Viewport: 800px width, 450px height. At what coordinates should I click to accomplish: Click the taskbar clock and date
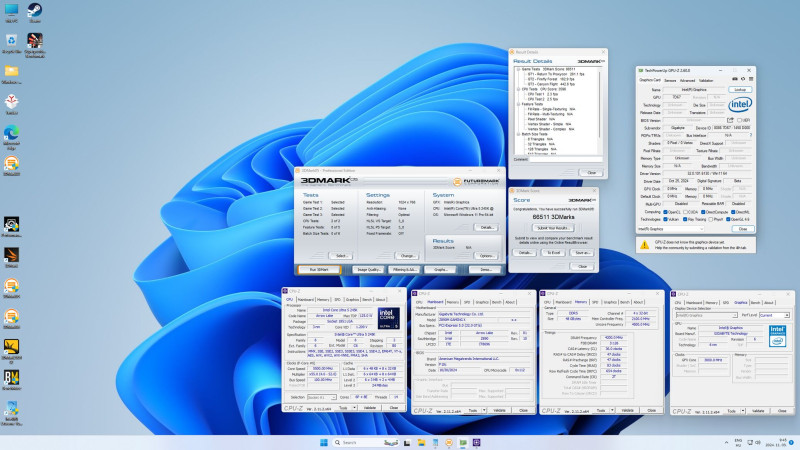tap(776, 442)
